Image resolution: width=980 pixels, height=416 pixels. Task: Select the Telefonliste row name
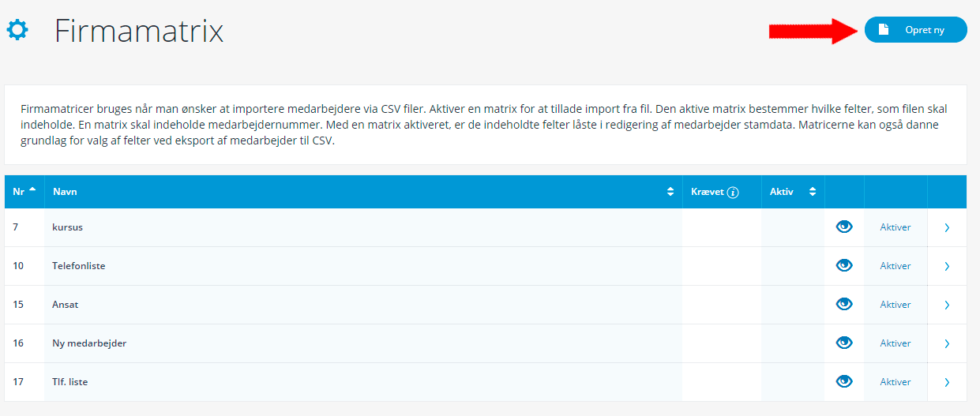tap(79, 266)
